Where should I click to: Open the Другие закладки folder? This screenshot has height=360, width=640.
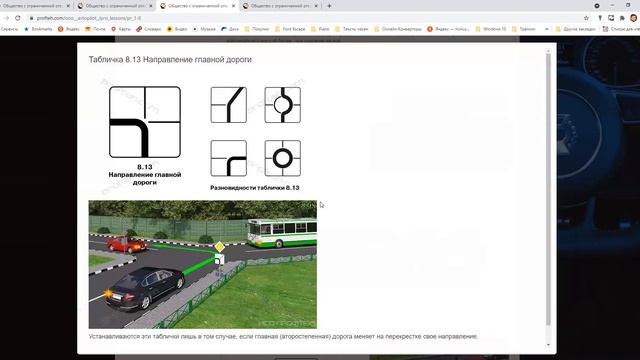click(x=576, y=29)
